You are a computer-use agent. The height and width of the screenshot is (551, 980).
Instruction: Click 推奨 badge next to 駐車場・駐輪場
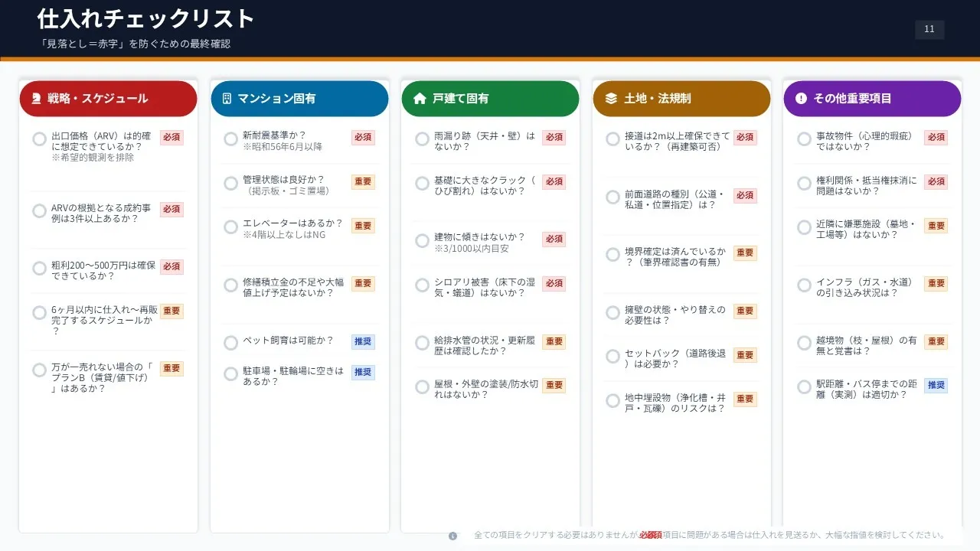pyautogui.click(x=363, y=372)
